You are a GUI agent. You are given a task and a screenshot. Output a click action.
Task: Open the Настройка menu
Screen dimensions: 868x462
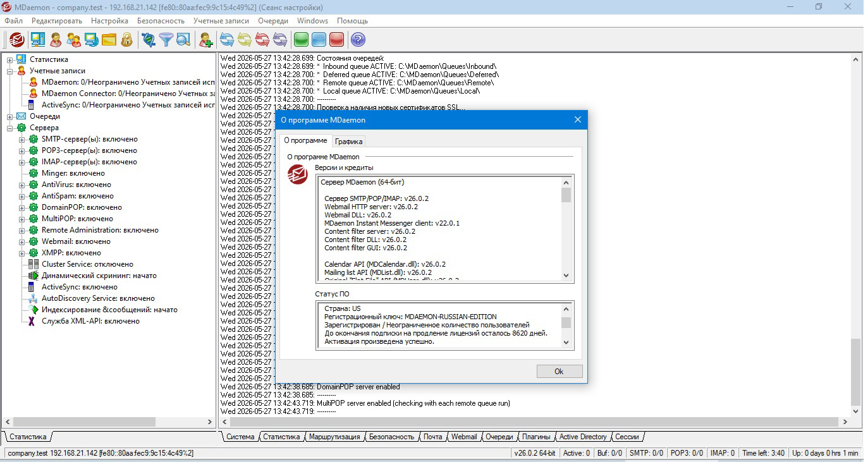coord(109,21)
